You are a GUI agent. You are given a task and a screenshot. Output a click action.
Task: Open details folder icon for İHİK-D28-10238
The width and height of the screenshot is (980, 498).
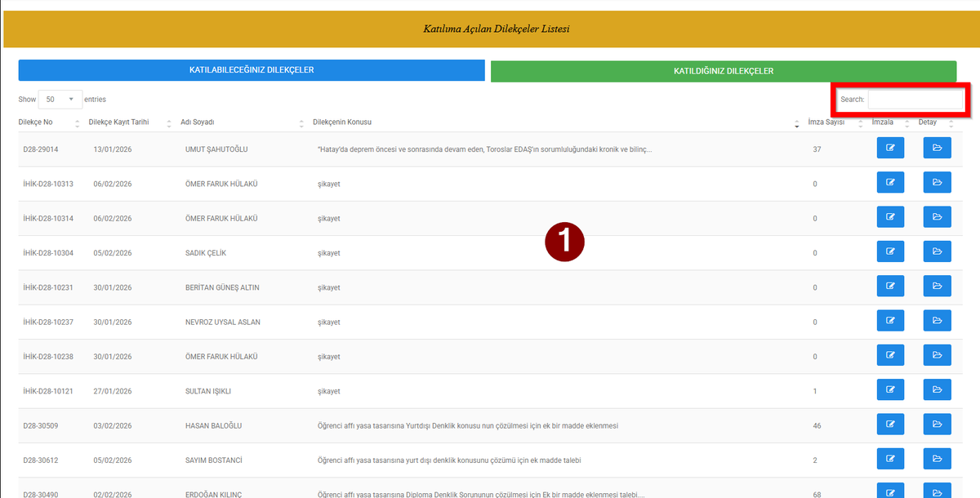(x=937, y=355)
